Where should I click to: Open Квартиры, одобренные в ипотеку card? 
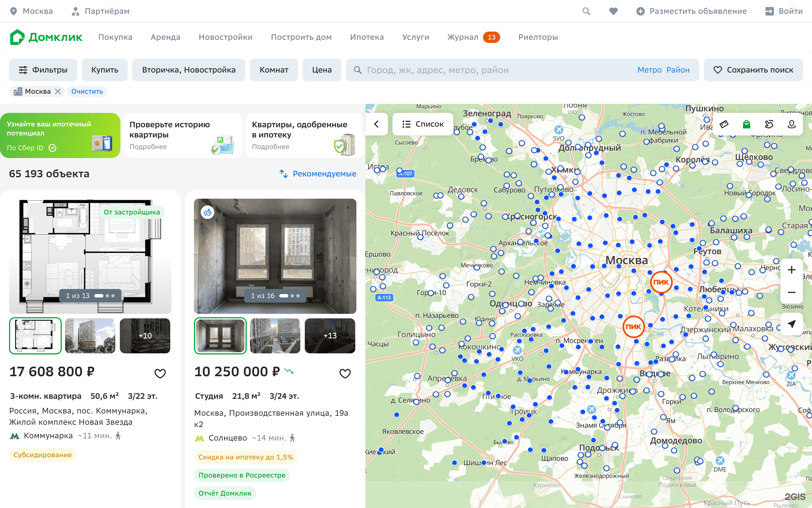coord(305,135)
